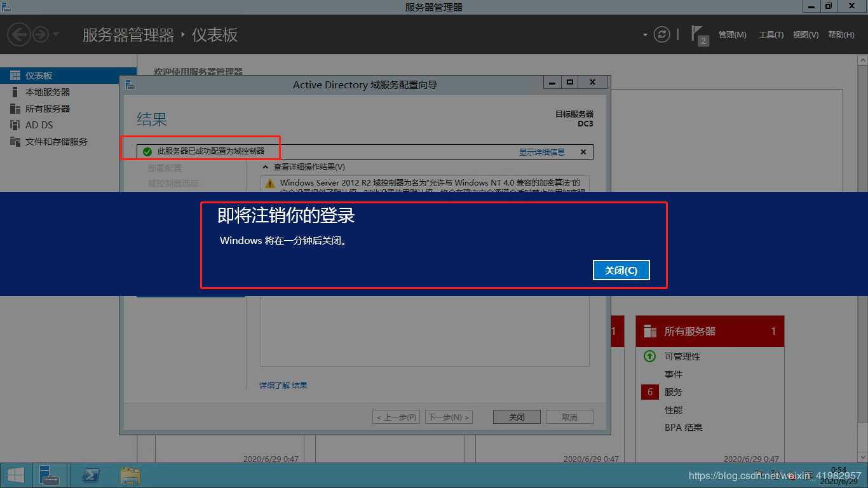Click the refresh icon in the header
Viewport: 868px width, 488px height.
click(x=662, y=34)
